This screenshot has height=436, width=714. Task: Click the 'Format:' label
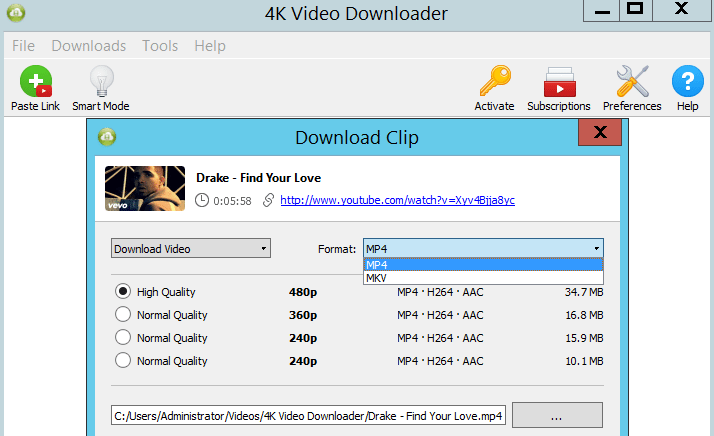click(x=337, y=249)
